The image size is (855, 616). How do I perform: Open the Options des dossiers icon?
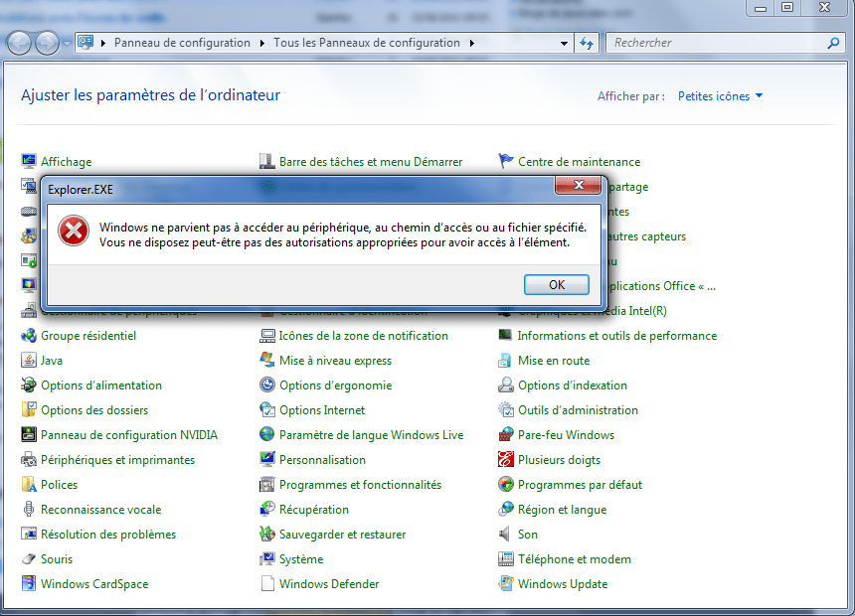coord(29,410)
